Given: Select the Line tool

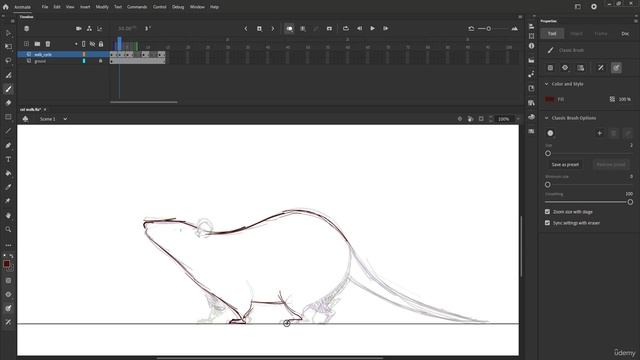Looking at the screenshot, I should [x=8, y=131].
